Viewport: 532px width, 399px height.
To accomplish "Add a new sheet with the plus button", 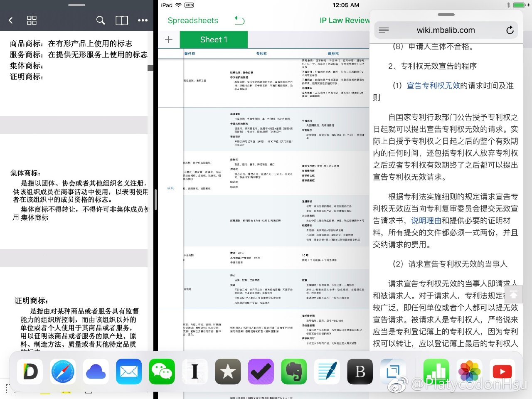I will tap(169, 39).
